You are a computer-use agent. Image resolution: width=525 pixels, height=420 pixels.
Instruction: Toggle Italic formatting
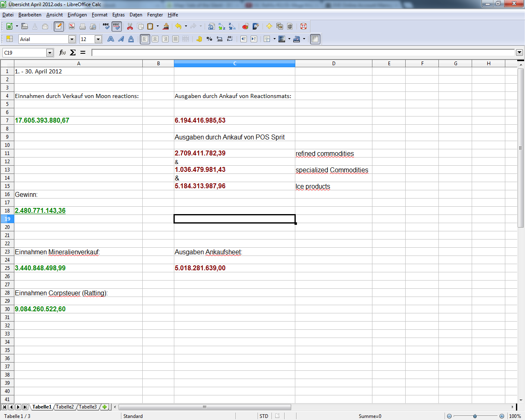(x=121, y=39)
